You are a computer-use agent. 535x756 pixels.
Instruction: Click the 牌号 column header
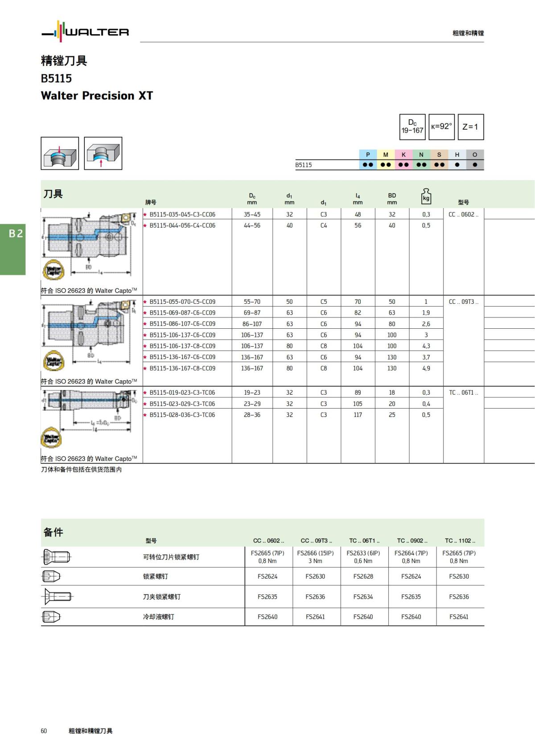tap(151, 202)
